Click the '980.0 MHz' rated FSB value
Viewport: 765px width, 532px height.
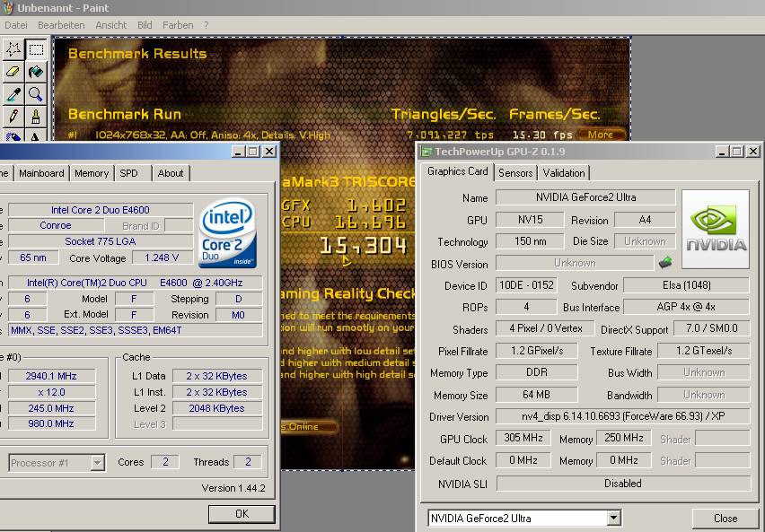51,423
